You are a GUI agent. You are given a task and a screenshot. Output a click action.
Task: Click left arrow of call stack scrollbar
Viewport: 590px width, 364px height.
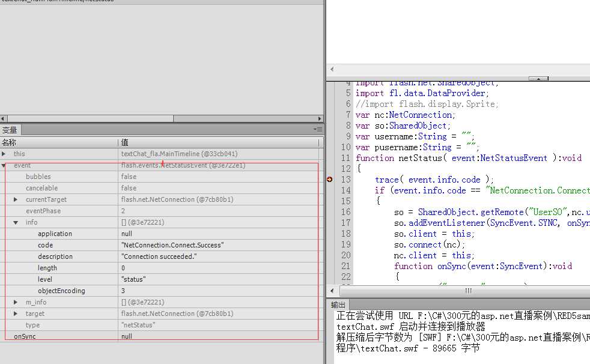[3, 118]
